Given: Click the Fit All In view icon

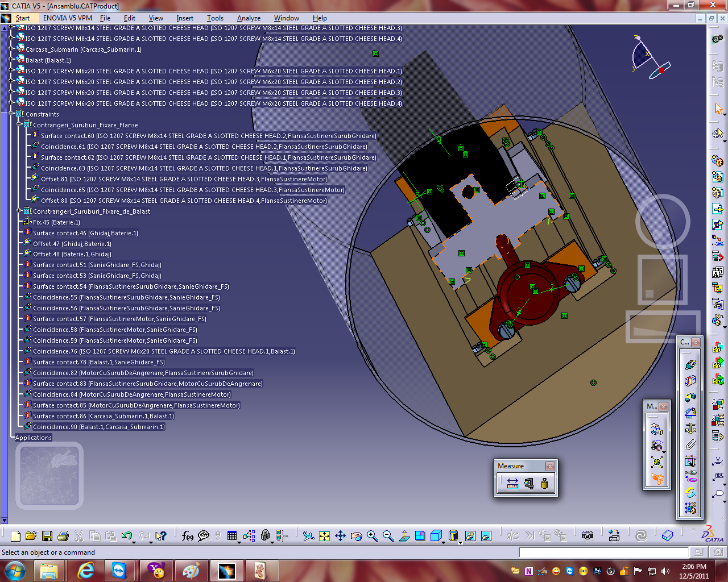Looking at the screenshot, I should (x=325, y=535).
